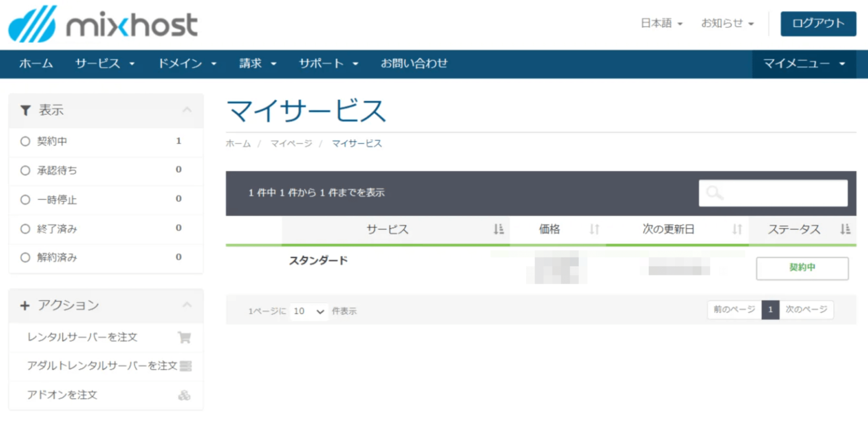Open the マイページ breadcrumb link
Viewport: 868px width, 426px height.
coord(291,144)
